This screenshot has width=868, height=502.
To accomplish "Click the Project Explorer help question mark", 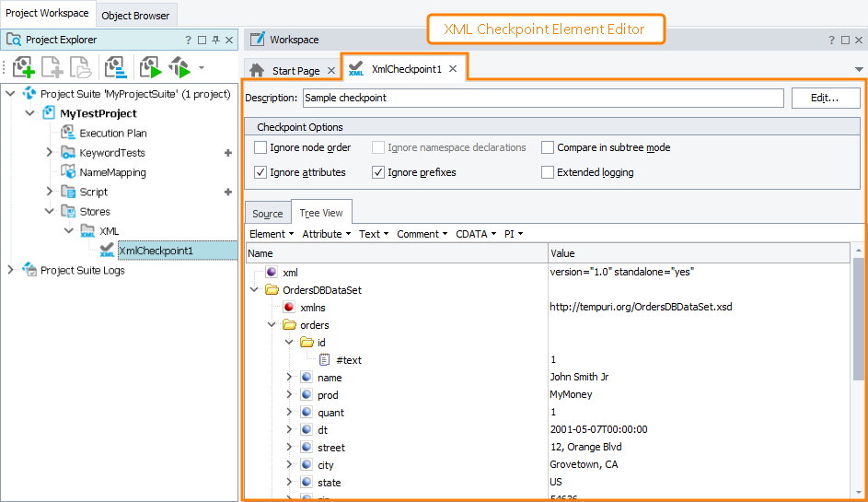I will click(x=189, y=41).
